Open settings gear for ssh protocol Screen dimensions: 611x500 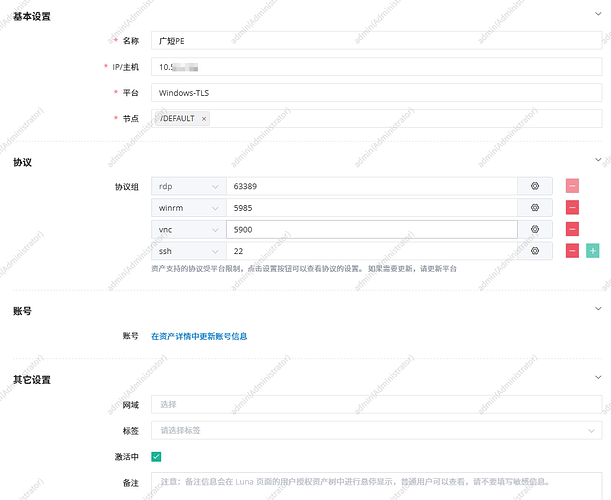click(x=534, y=251)
